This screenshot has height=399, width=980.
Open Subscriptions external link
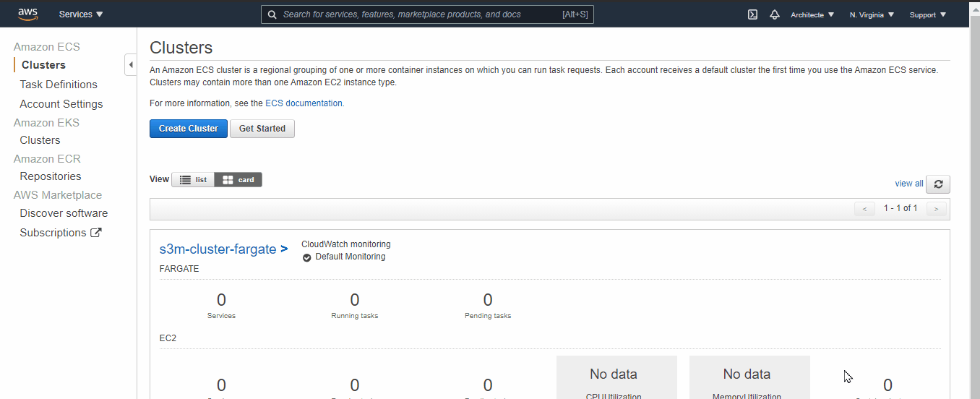coord(61,233)
